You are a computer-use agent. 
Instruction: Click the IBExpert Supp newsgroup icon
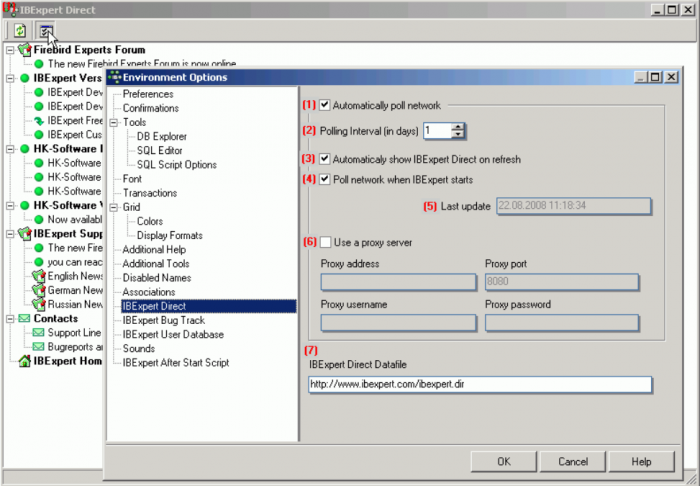coord(25,233)
